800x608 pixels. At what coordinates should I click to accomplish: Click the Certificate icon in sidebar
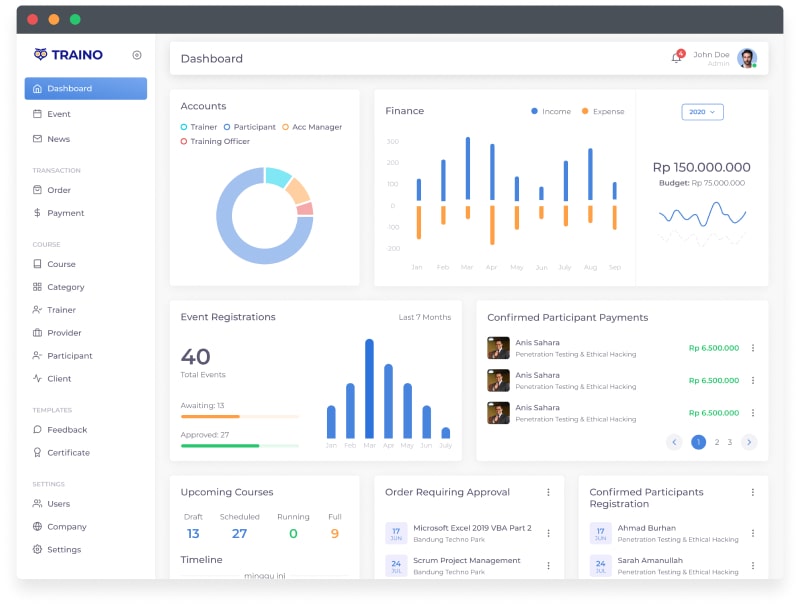click(x=37, y=453)
